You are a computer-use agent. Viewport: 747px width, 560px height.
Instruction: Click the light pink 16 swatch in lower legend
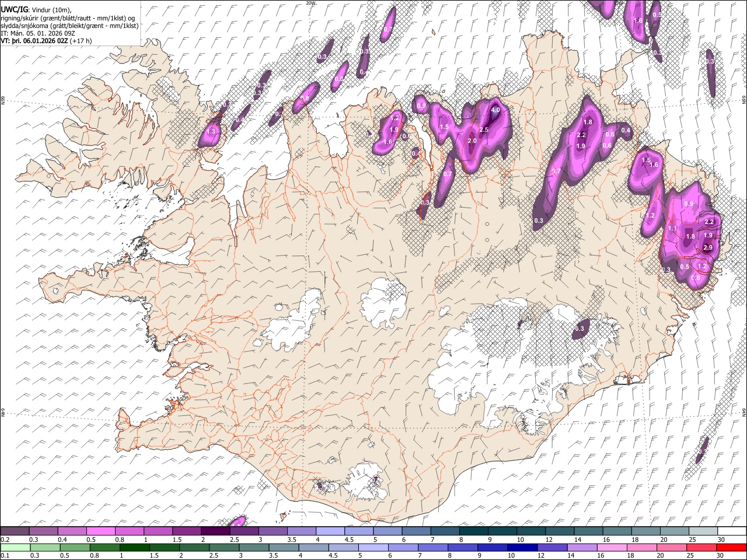coord(612,547)
